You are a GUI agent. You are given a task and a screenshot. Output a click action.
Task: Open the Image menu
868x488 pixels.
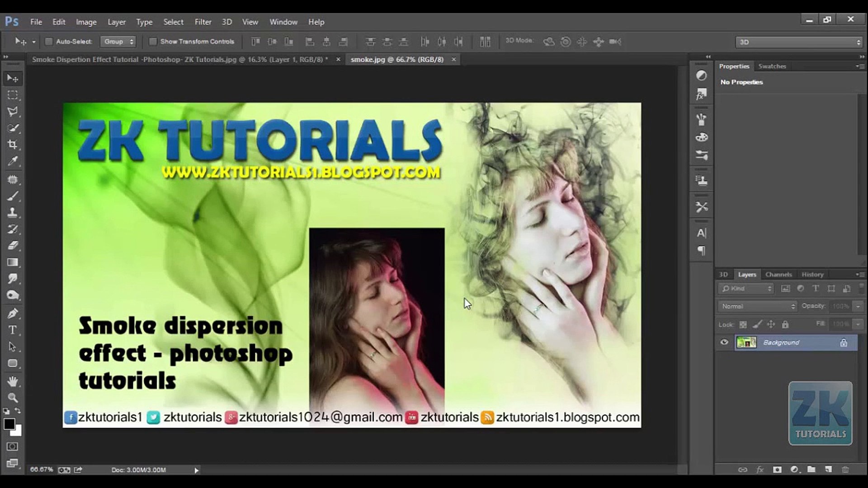click(86, 22)
